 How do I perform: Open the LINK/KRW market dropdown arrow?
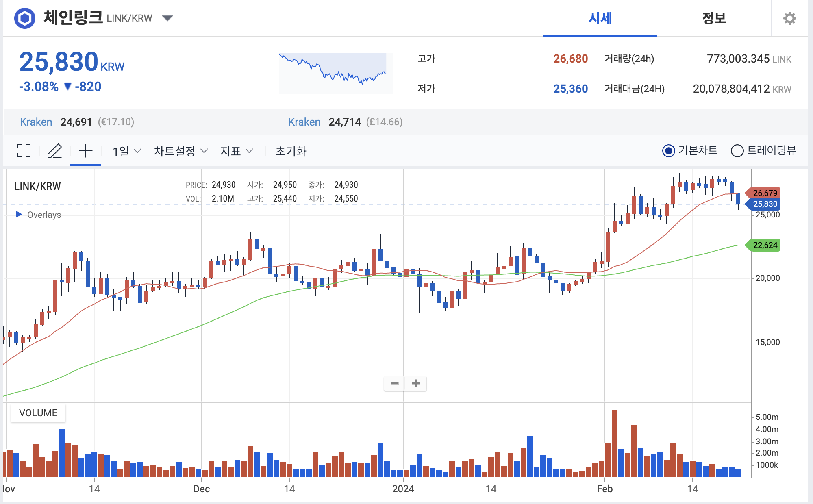click(x=167, y=18)
